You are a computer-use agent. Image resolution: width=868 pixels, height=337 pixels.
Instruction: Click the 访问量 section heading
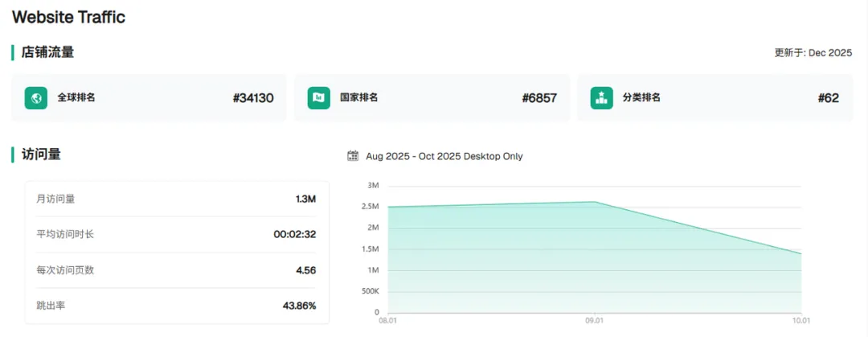[41, 154]
